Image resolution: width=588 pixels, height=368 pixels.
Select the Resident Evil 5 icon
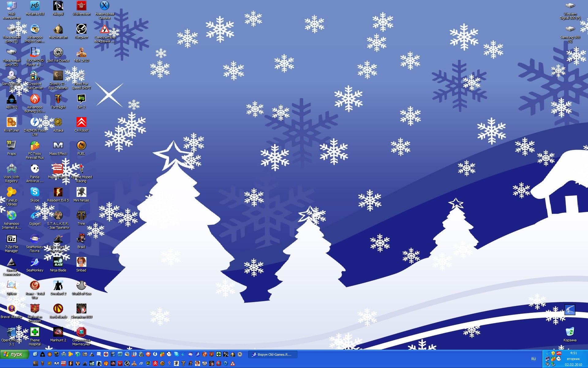click(x=58, y=192)
